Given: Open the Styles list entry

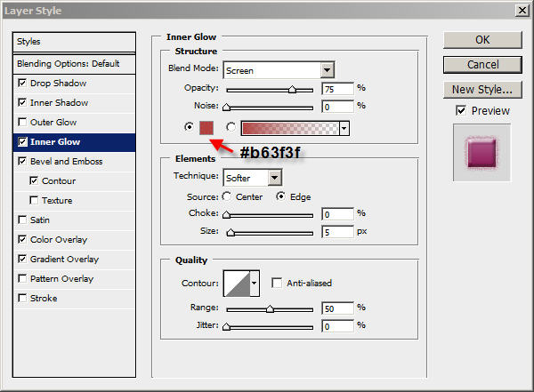Looking at the screenshot, I should (74, 42).
